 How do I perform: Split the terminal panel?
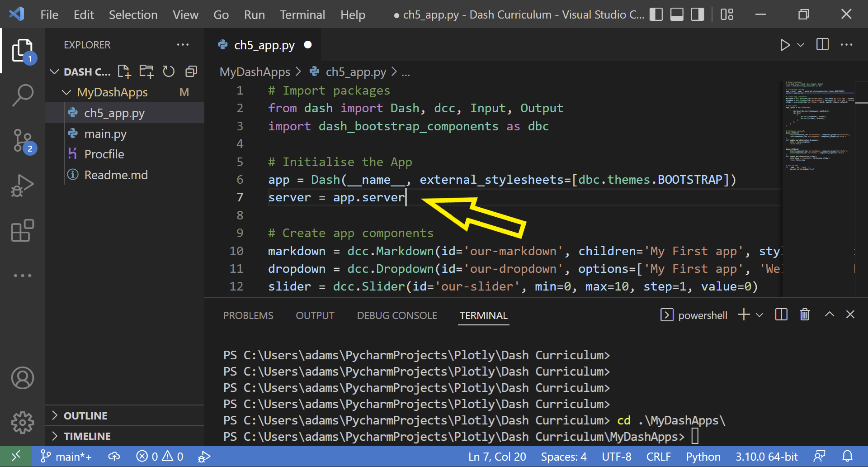click(781, 315)
